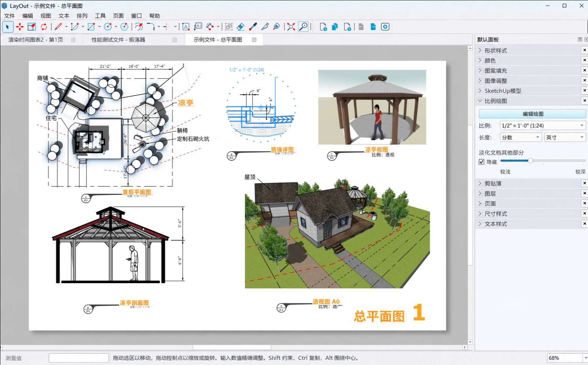The image size is (588, 365).
Task: Activate the Eraser tool
Action: (x=241, y=27)
